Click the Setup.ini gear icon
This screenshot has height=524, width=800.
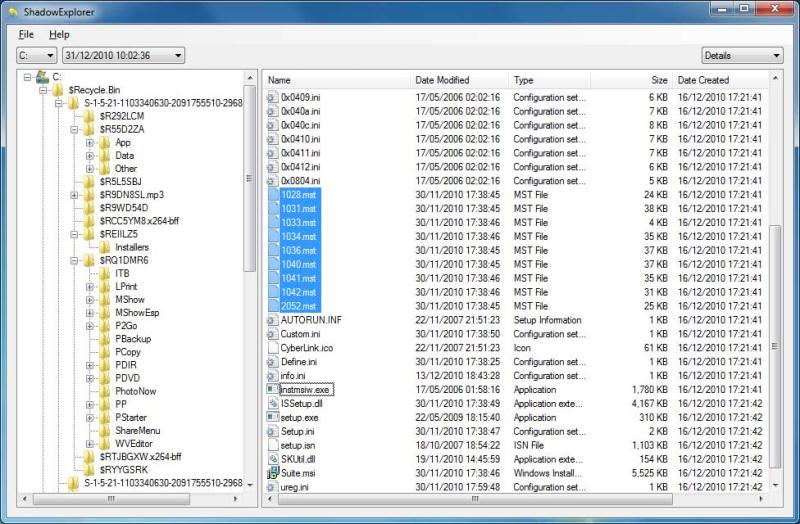[273, 432]
